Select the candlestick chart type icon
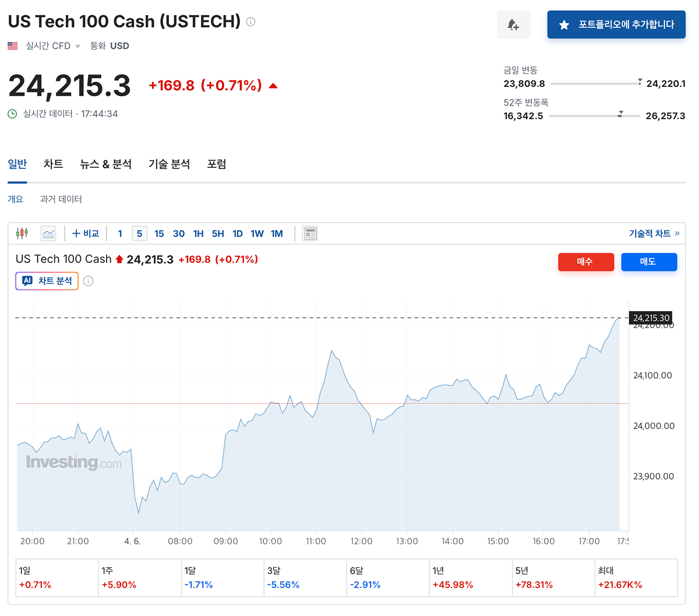The width and height of the screenshot is (699, 616). 22,233
